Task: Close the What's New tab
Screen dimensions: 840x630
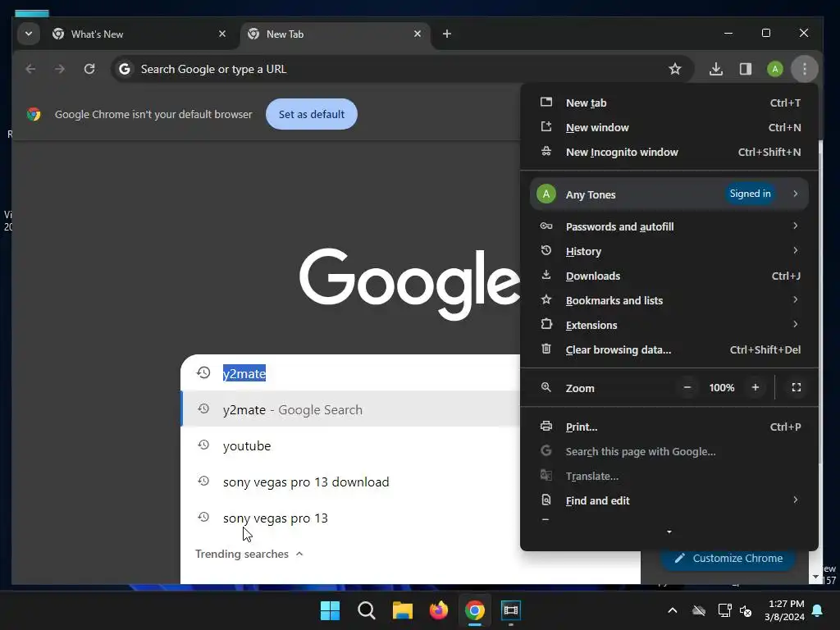Action: [x=222, y=34]
